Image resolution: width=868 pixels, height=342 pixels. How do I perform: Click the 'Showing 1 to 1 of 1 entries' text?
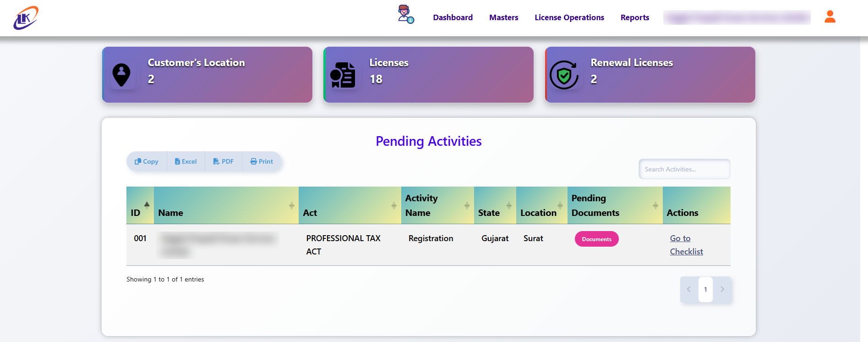165,279
